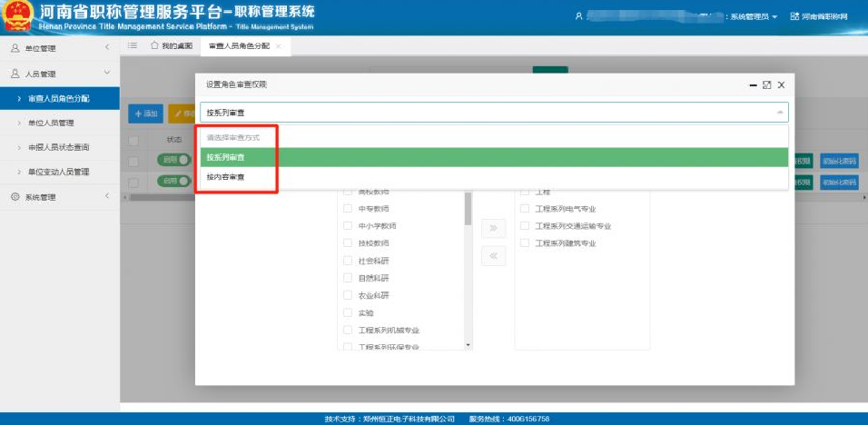
Task: Click the national emblem logo in header
Action: pos(19,17)
